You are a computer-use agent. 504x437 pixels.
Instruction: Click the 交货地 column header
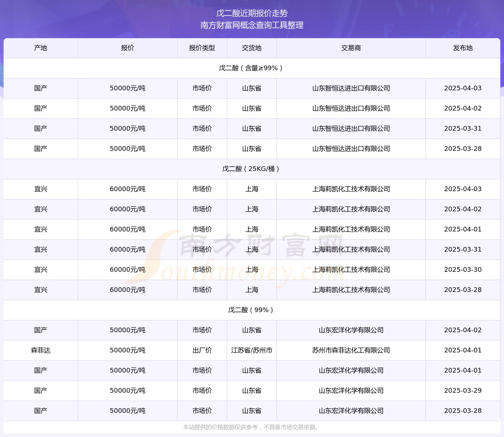252,48
